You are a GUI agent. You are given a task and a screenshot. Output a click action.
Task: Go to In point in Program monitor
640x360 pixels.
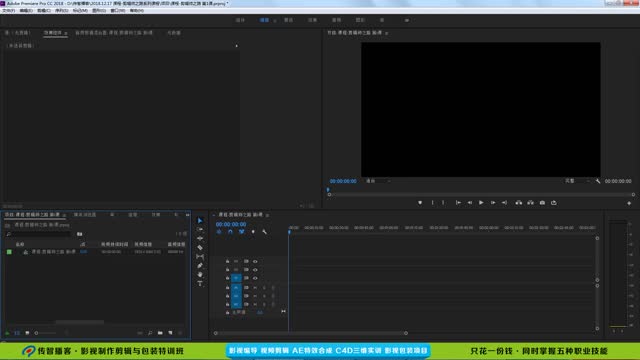click(x=458, y=202)
